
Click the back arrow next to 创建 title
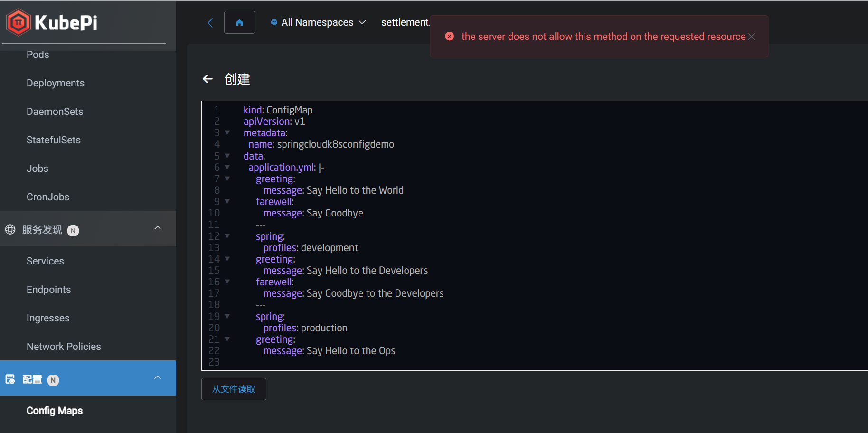point(208,79)
